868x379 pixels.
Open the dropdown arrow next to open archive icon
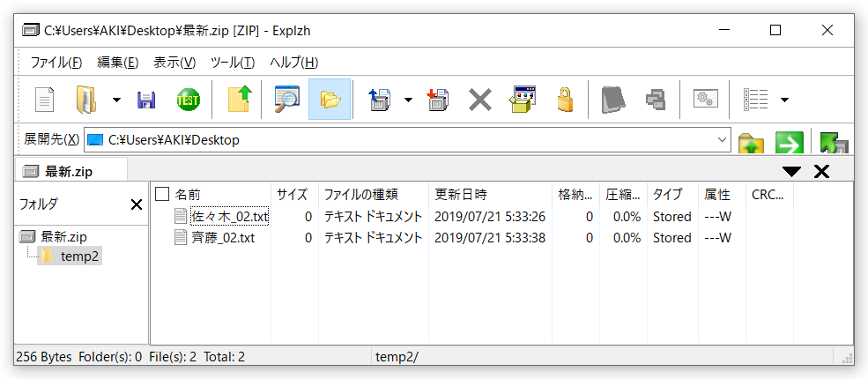(x=116, y=100)
